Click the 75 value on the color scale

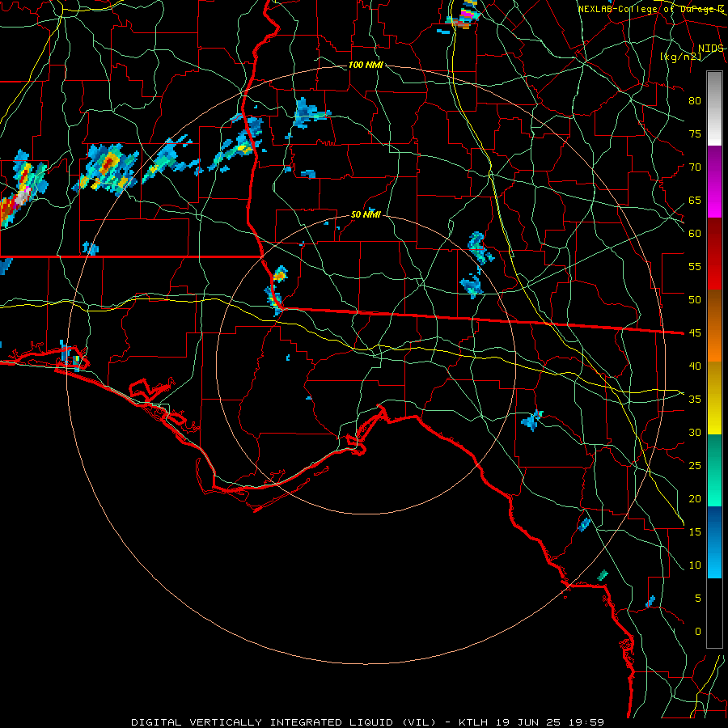[x=695, y=133]
